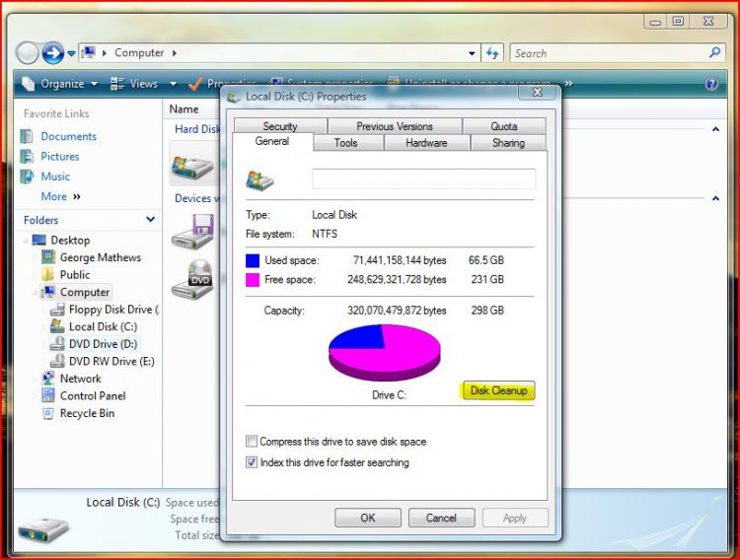Screen dimensions: 740x560
Task: Click the search magnifier icon
Action: point(715,52)
